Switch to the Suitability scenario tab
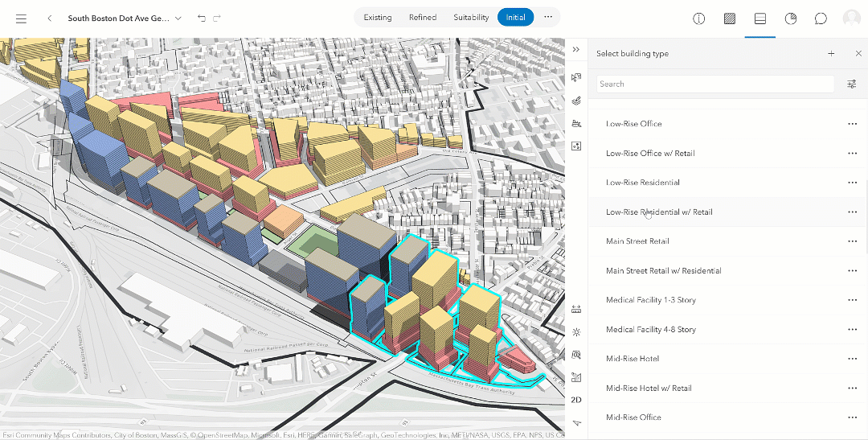This screenshot has width=868, height=440. (x=471, y=17)
